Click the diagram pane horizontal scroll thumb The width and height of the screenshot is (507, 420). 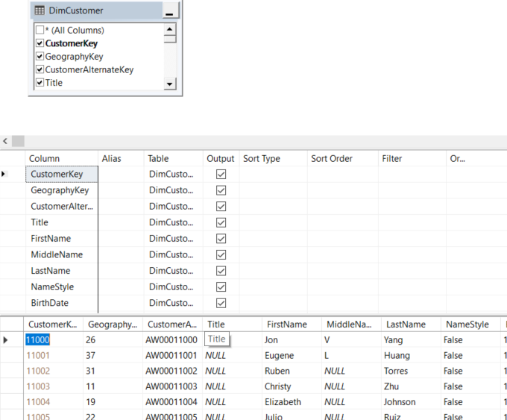pyautogui.click(x=18, y=141)
